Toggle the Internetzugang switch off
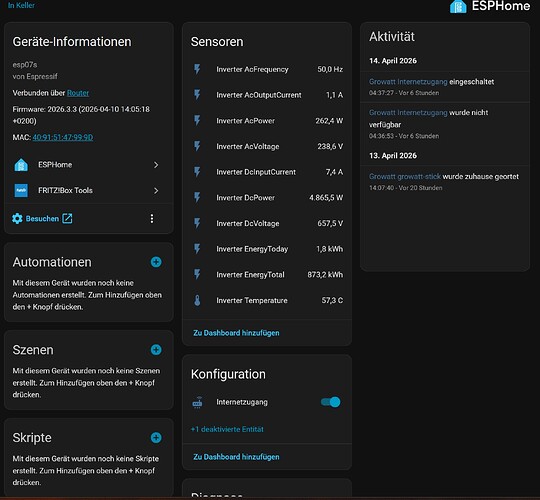 (331, 402)
